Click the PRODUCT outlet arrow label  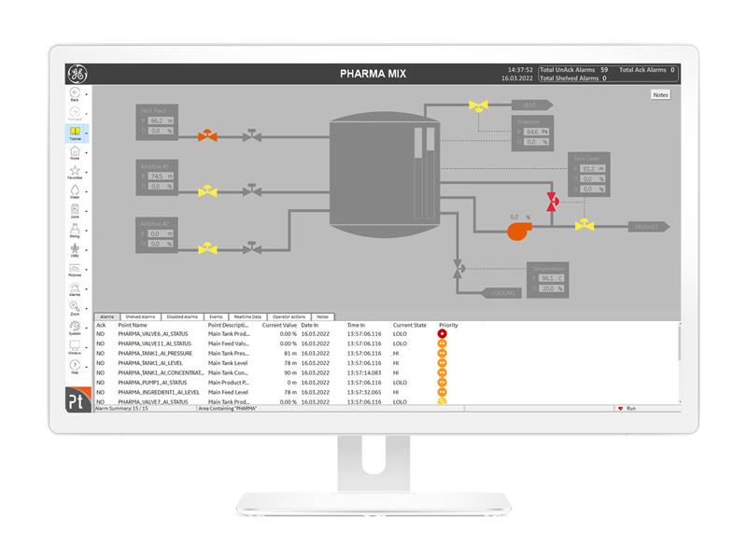[x=649, y=227]
